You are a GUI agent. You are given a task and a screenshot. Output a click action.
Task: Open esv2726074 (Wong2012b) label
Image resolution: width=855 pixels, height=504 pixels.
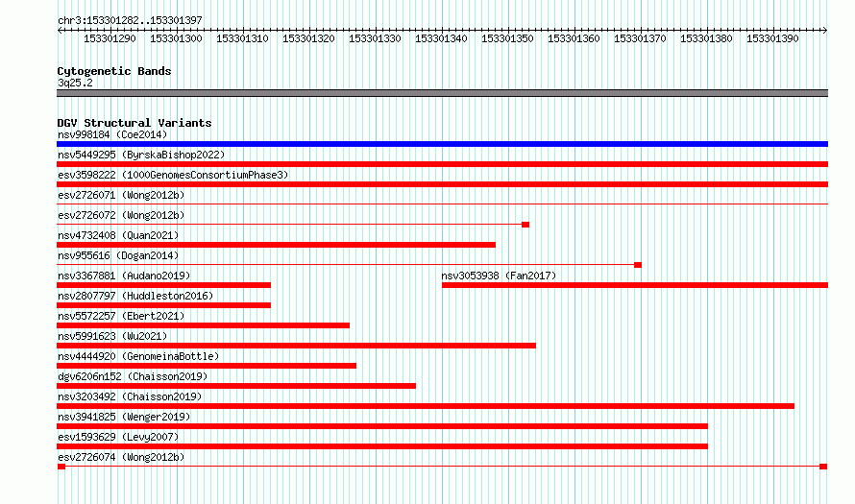pyautogui.click(x=121, y=457)
